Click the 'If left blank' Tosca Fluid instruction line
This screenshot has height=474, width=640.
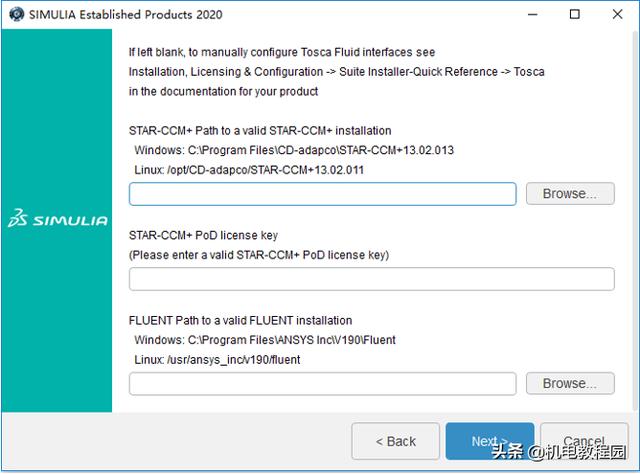click(x=282, y=52)
